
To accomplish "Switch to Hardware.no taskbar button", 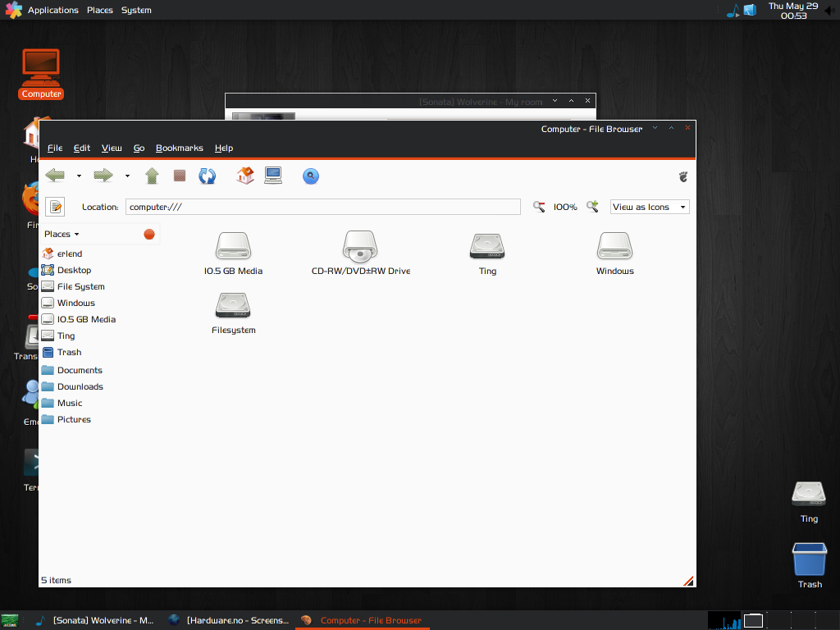I will pos(230,620).
